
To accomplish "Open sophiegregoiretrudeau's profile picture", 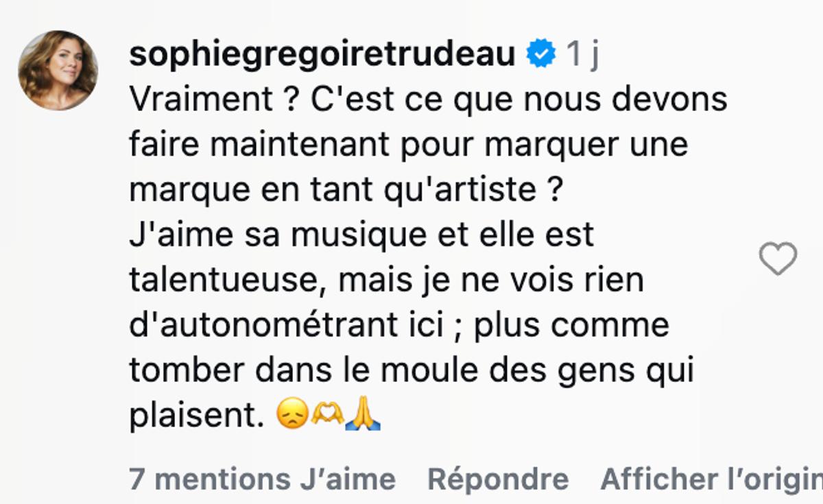I will (x=58, y=70).
